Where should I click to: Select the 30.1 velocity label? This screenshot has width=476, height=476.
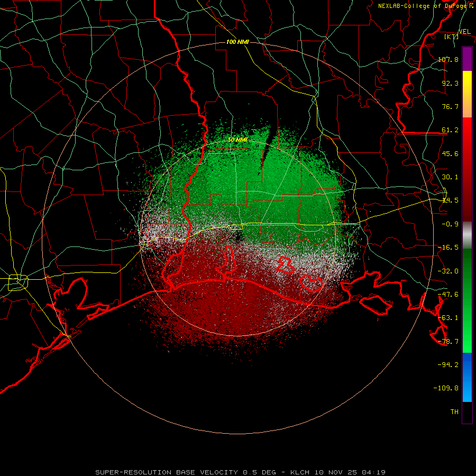point(450,177)
